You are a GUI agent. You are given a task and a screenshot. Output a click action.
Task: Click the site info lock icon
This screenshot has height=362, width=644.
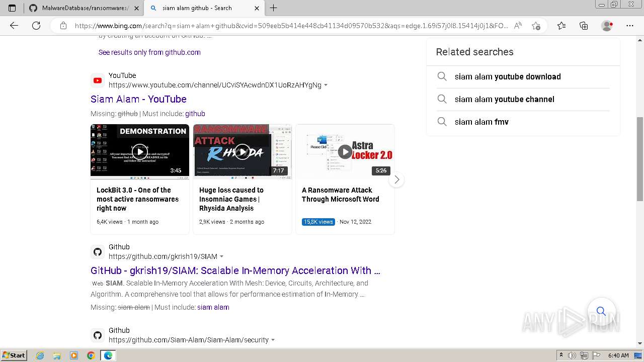click(x=63, y=26)
